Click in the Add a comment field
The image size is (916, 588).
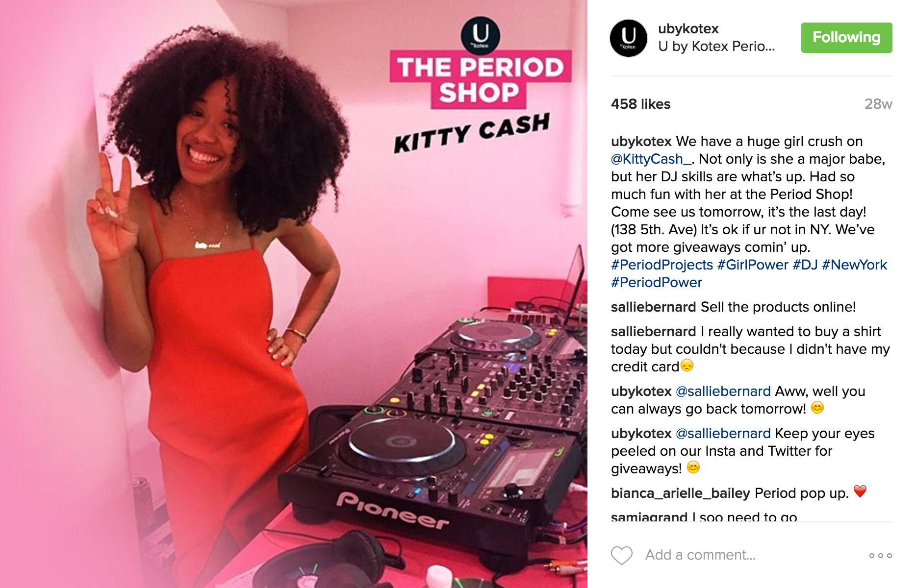point(750,555)
